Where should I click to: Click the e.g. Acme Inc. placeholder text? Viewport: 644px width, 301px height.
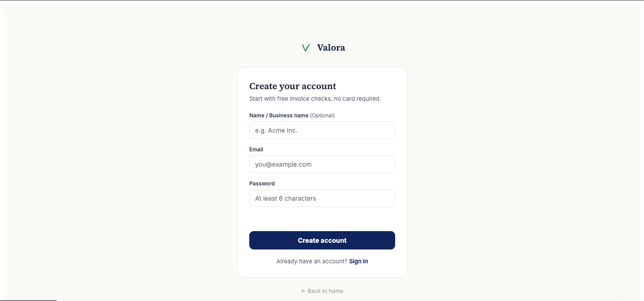[276, 131]
